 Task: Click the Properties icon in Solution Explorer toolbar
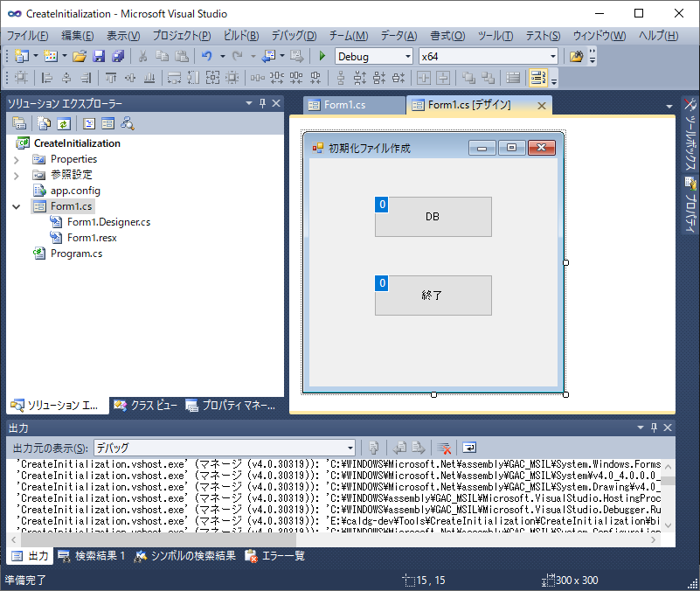[x=19, y=123]
